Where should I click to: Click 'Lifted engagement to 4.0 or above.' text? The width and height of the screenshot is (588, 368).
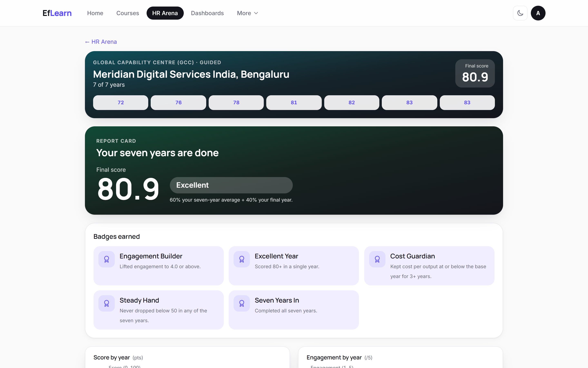click(160, 267)
